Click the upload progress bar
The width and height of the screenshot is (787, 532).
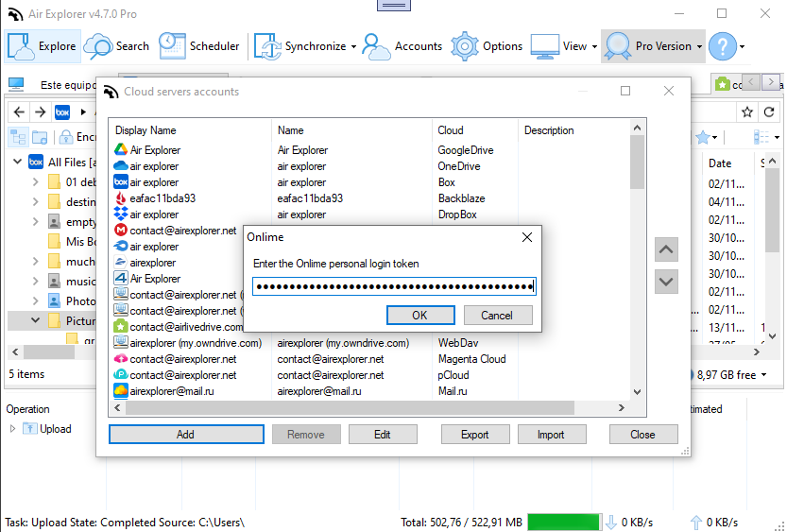(563, 522)
